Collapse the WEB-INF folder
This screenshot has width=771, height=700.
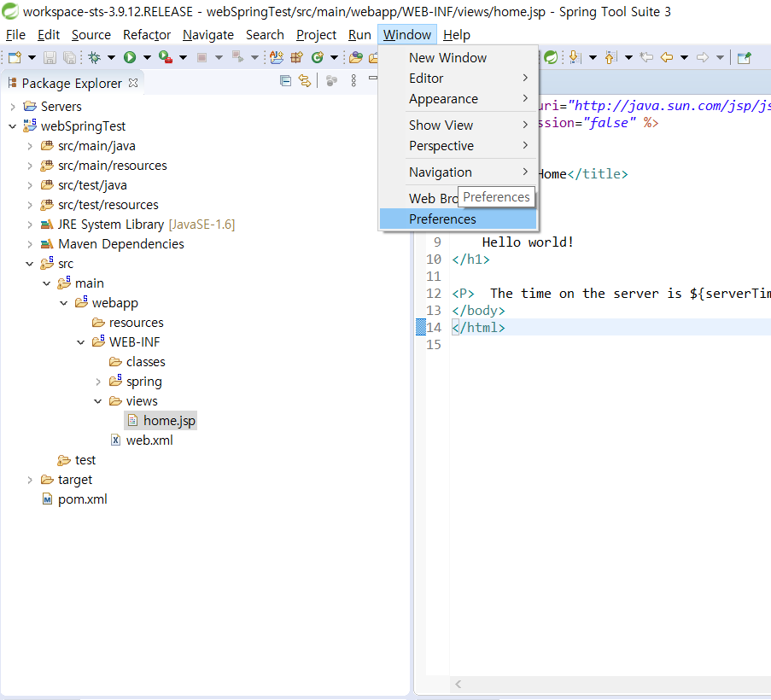click(81, 342)
